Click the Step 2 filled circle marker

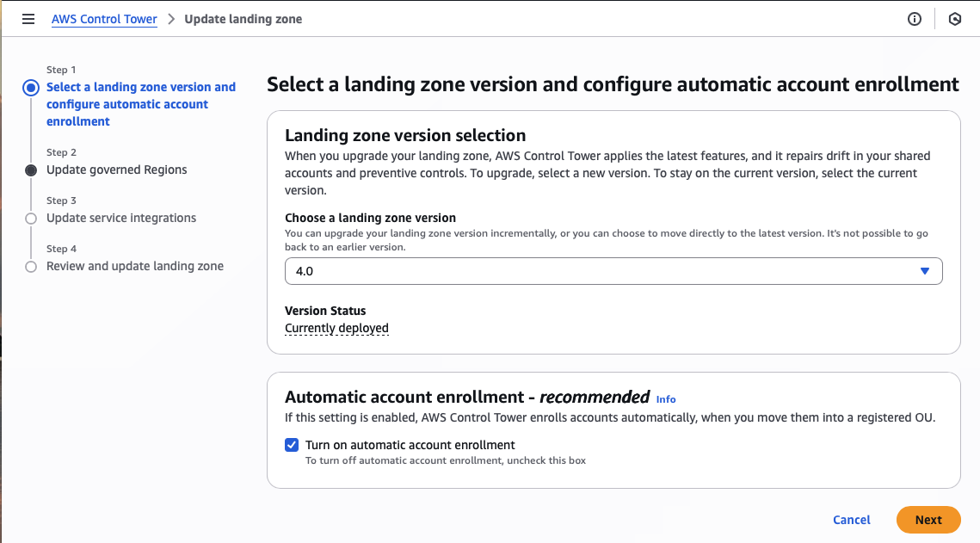31,170
